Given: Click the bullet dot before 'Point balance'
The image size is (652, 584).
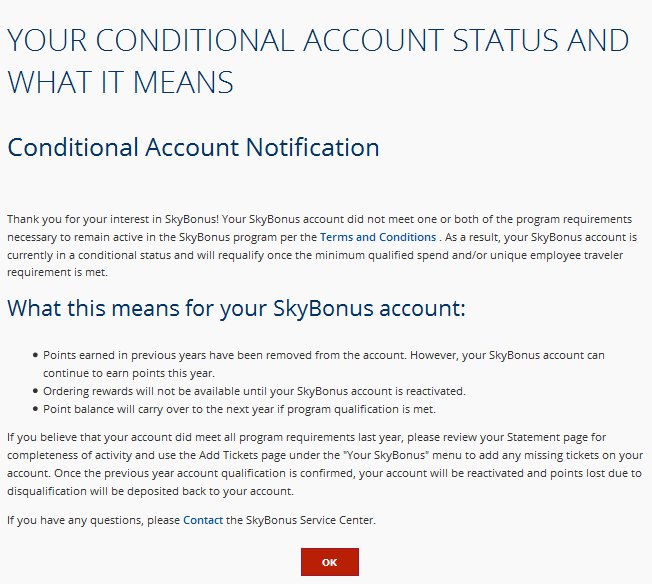Looking at the screenshot, I should pyautogui.click(x=36, y=409).
